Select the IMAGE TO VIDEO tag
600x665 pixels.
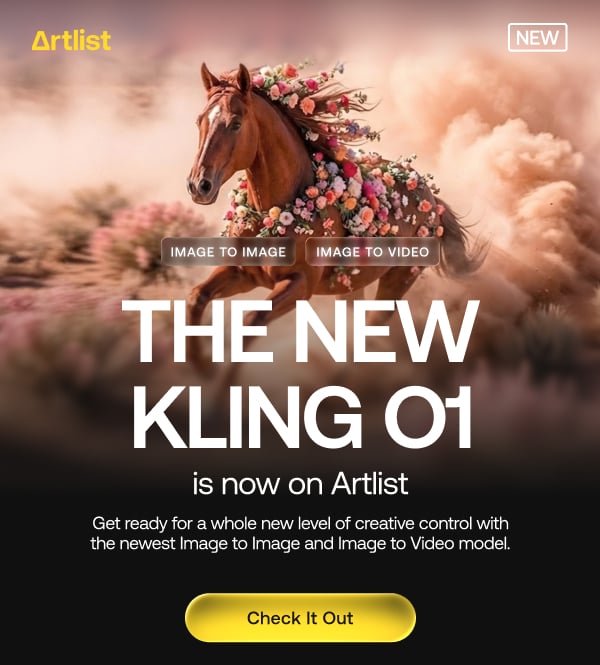pyautogui.click(x=372, y=252)
